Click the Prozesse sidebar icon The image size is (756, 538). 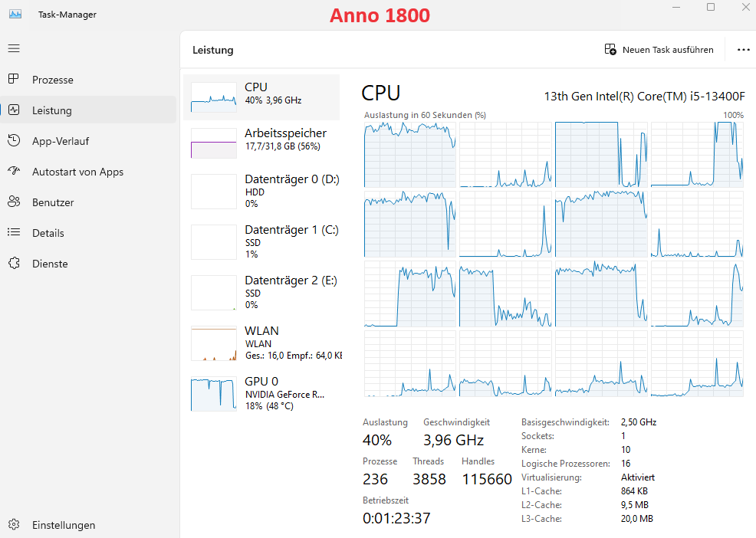pyautogui.click(x=14, y=79)
